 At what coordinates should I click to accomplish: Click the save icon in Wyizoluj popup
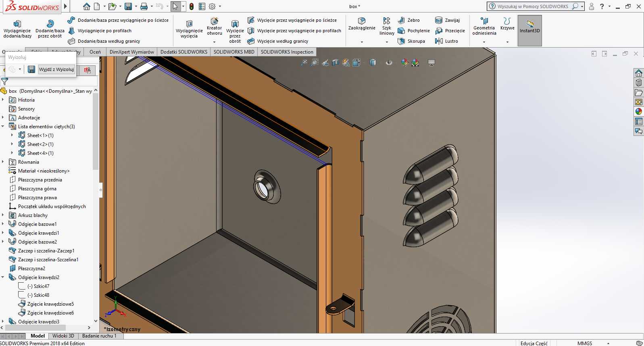click(31, 69)
